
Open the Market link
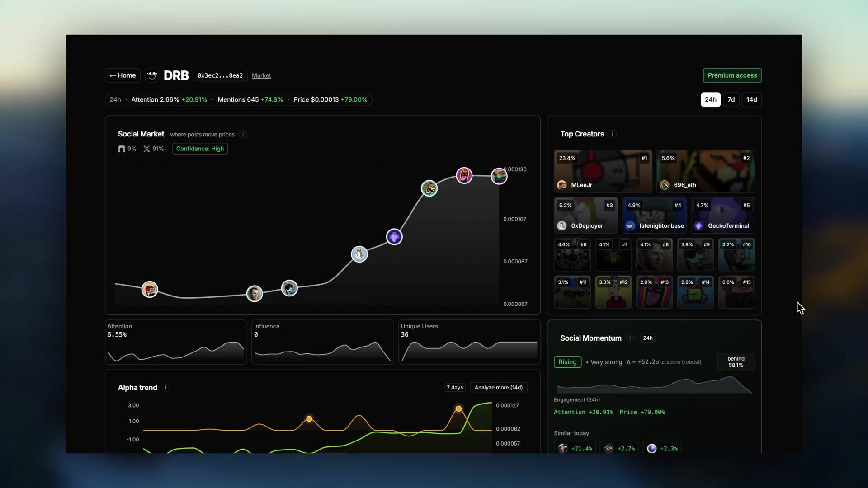click(261, 75)
